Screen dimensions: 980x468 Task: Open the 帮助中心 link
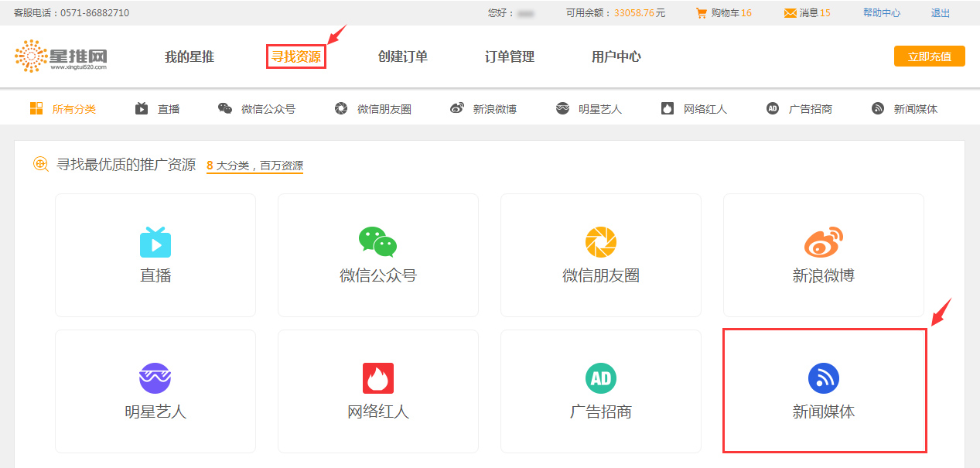882,13
